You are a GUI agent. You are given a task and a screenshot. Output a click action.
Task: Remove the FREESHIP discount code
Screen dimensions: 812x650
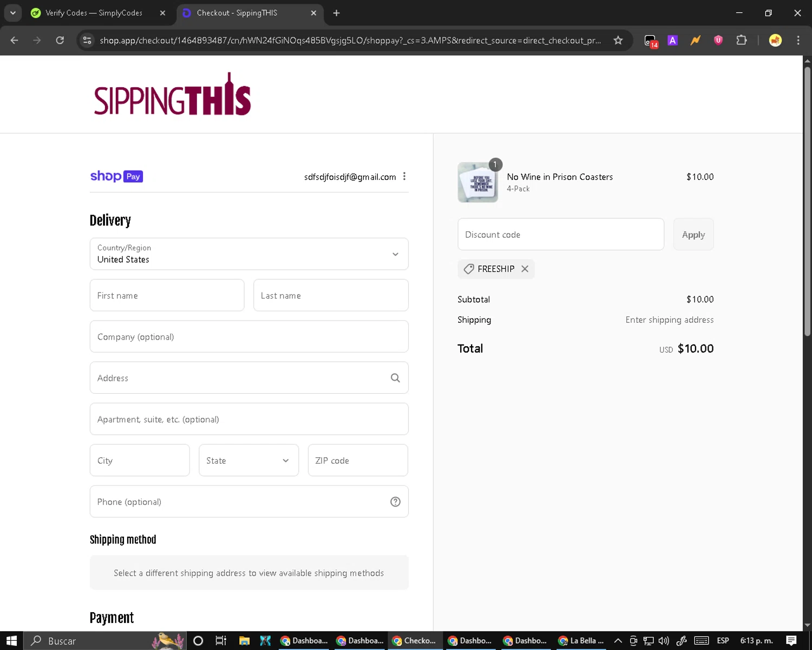coord(525,269)
